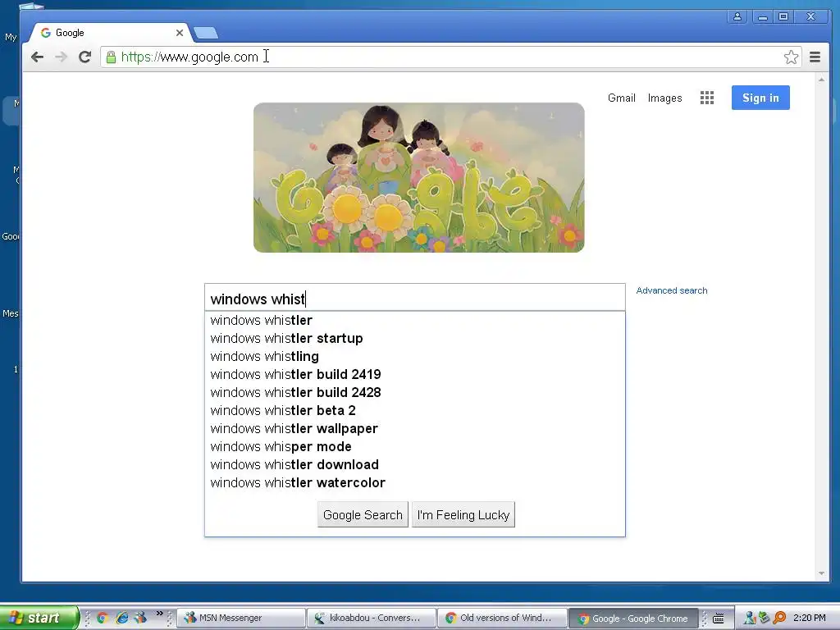
Task: Open the Google apps grid
Action: 706,98
